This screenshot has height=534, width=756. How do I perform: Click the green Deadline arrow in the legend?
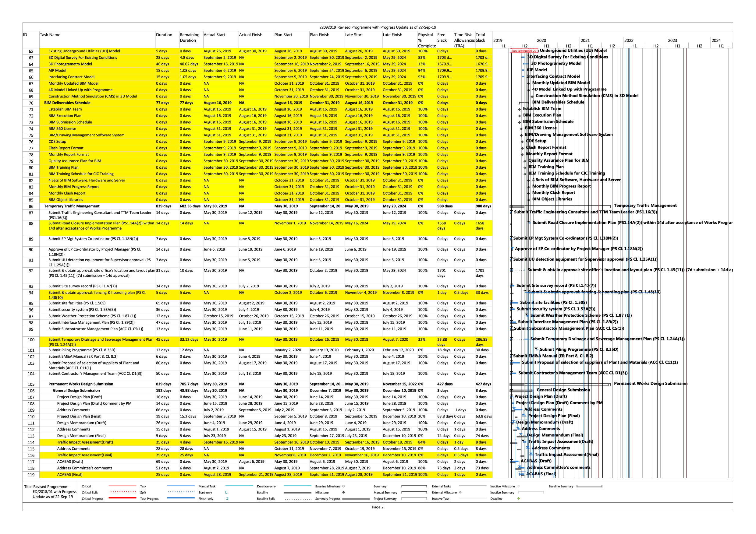click(518, 498)
